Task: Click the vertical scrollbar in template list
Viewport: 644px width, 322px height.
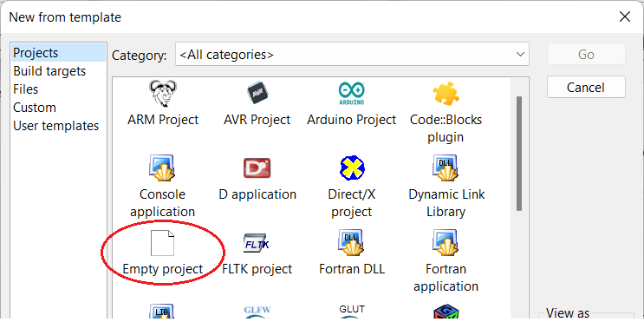Action: pos(519,154)
